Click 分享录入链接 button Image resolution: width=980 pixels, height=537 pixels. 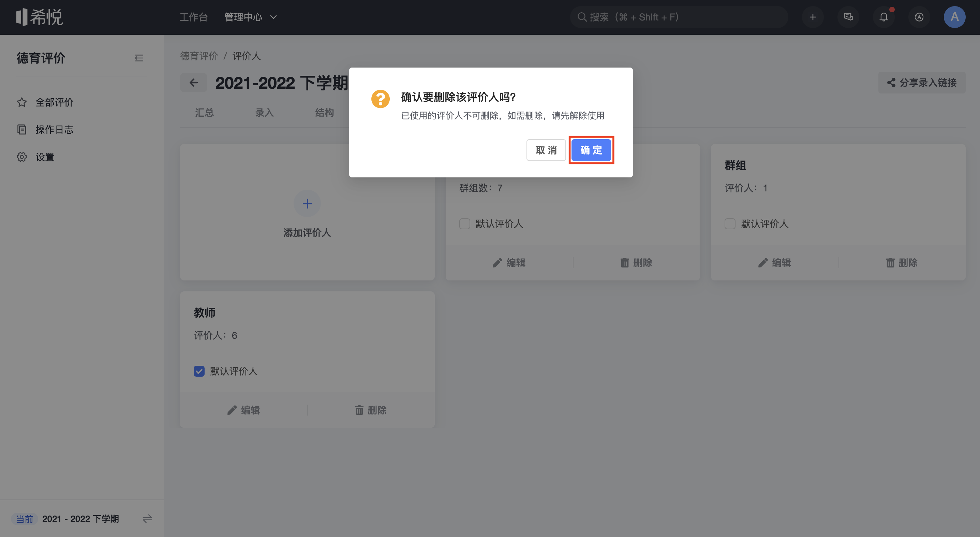pos(921,83)
